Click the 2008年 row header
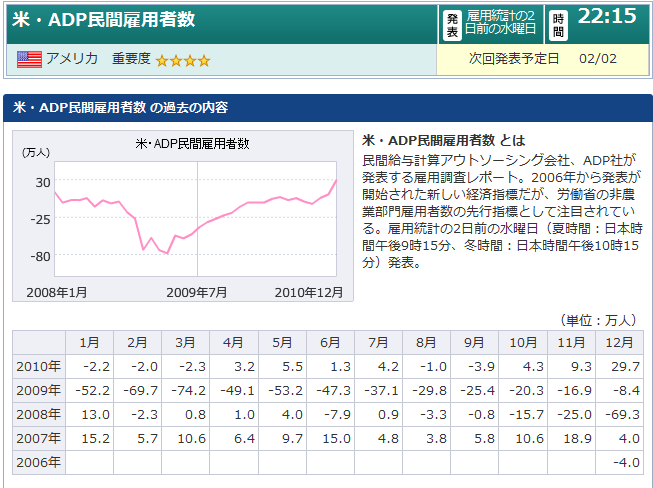 (39, 415)
